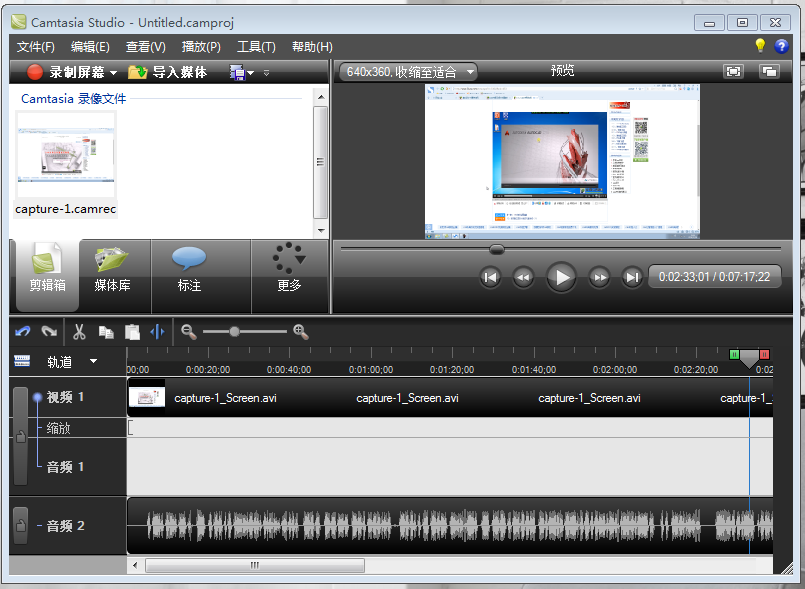The width and height of the screenshot is (805, 589).
Task: Switch to the 媒体库 library tab
Action: pos(112,276)
